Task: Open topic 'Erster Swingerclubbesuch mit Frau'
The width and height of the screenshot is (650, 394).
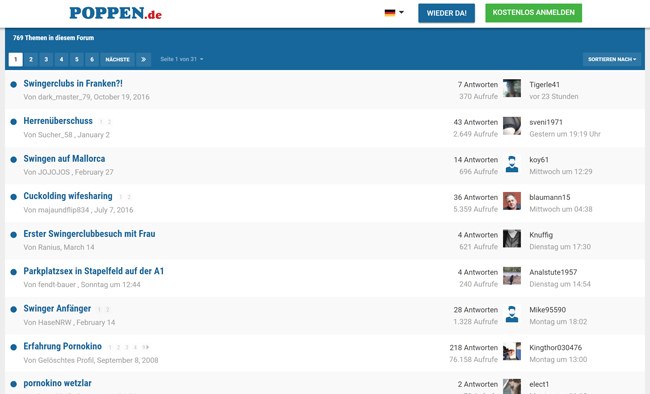Action: pos(89,233)
